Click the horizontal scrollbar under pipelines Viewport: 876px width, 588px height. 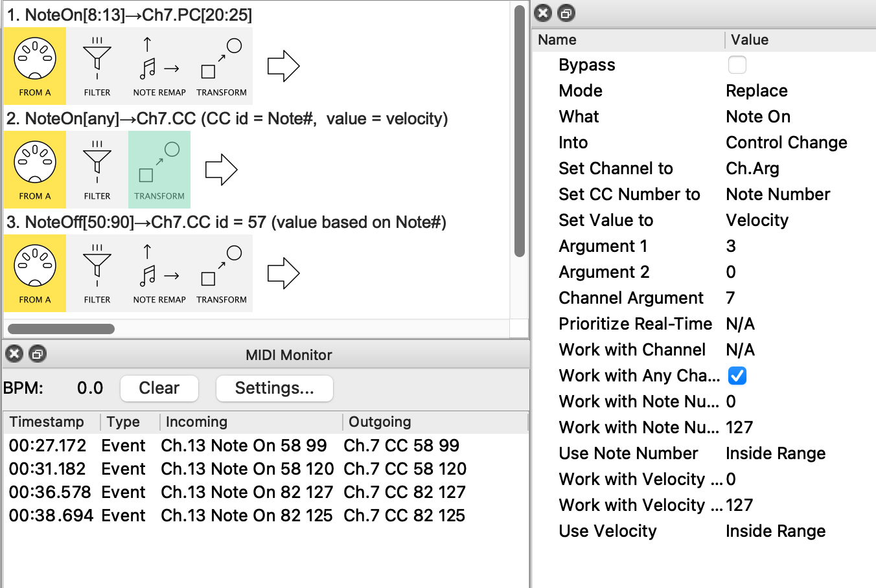pos(62,329)
